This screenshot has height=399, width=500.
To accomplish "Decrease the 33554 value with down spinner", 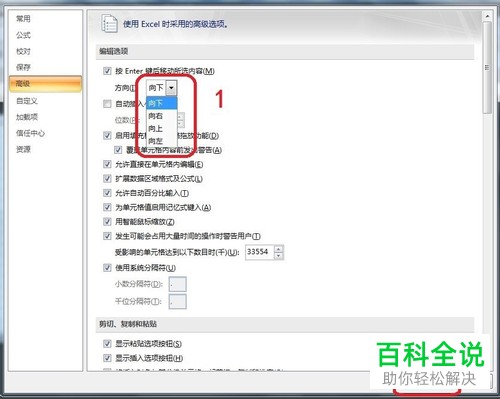I will 279,256.
